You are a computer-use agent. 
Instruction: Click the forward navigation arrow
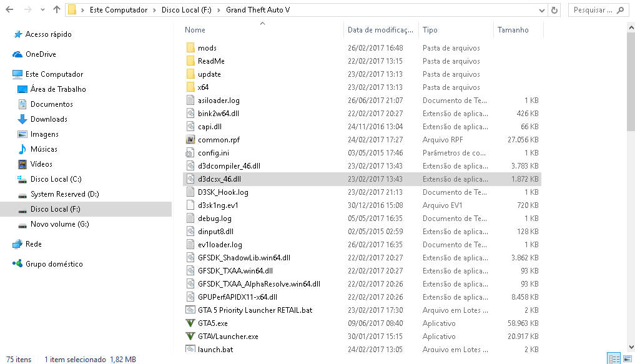click(27, 10)
